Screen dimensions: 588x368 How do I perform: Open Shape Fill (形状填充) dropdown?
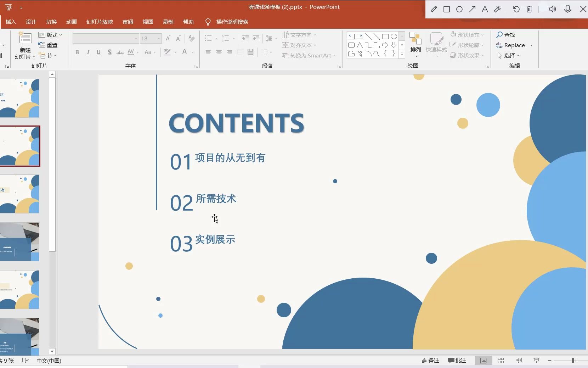point(467,35)
